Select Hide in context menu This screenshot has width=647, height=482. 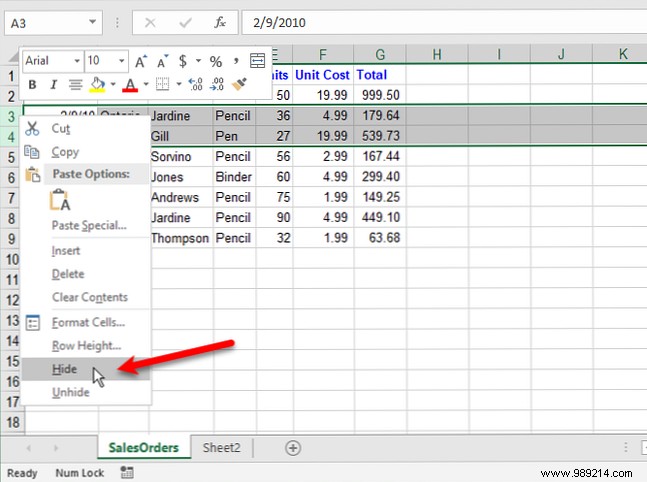coord(86,369)
